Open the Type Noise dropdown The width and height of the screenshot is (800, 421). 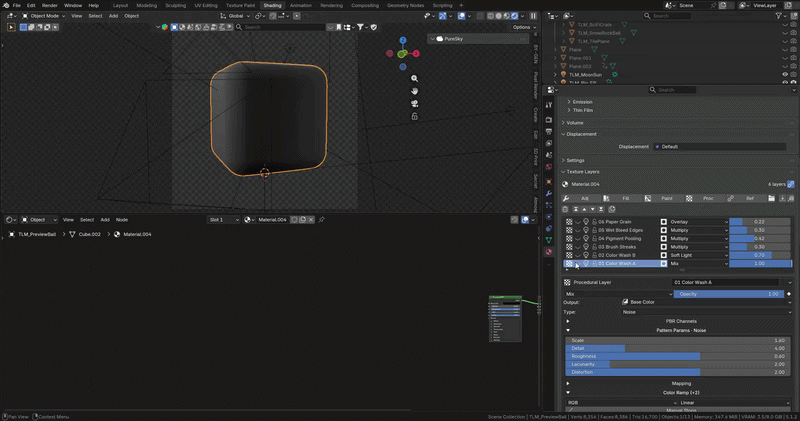coord(706,312)
